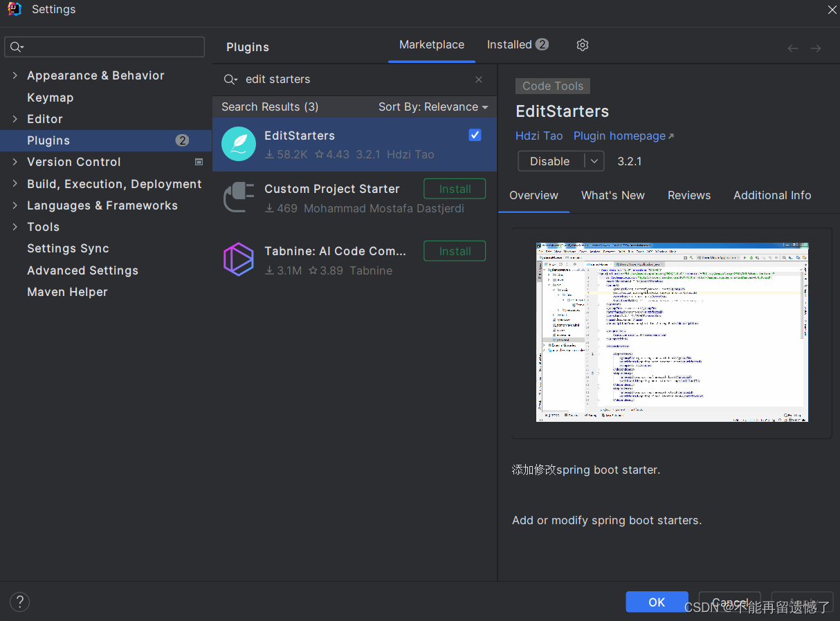Select the Tabnine: AI Code Com... result title
The image size is (840, 621).
(335, 251)
